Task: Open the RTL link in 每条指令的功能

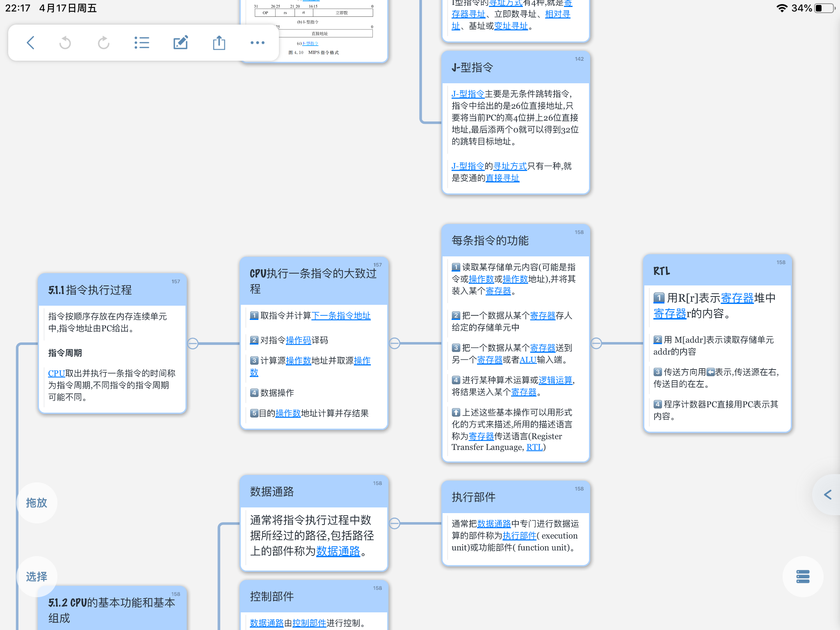Action: (x=534, y=447)
